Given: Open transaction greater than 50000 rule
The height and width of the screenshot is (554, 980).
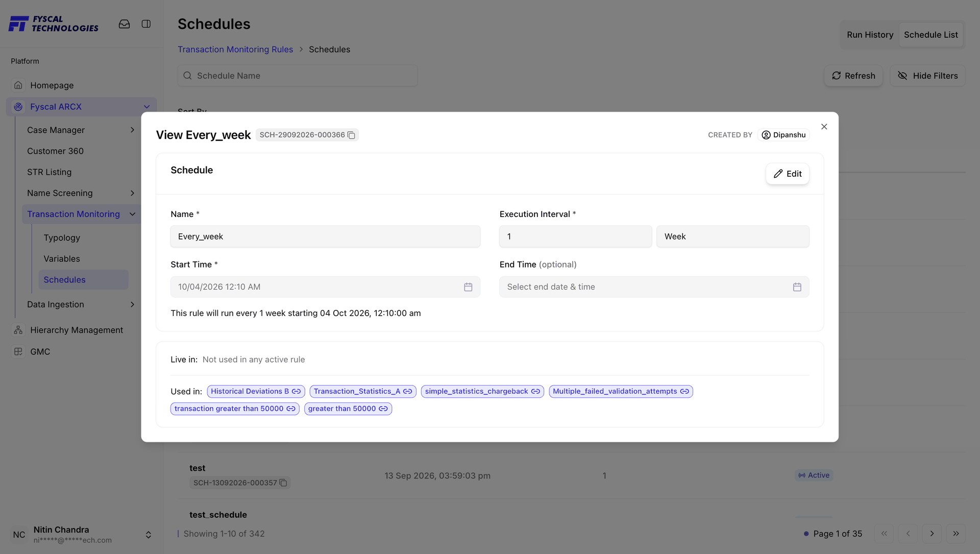Looking at the screenshot, I should click(235, 409).
